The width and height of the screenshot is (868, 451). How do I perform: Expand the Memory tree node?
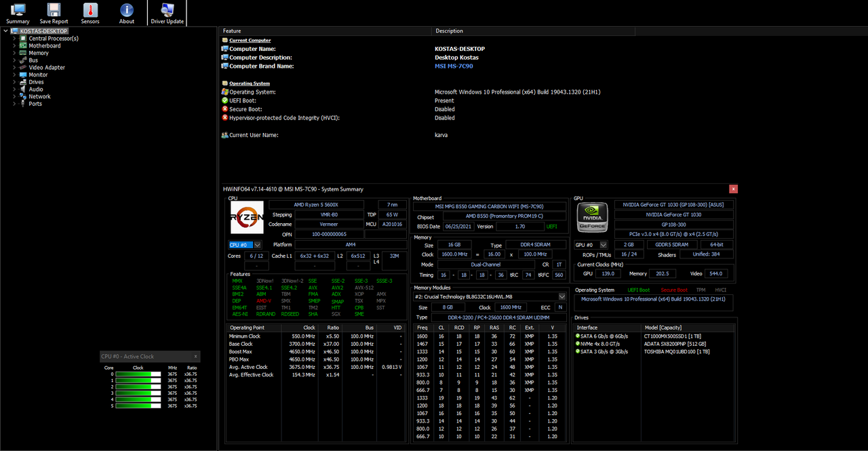click(x=14, y=53)
